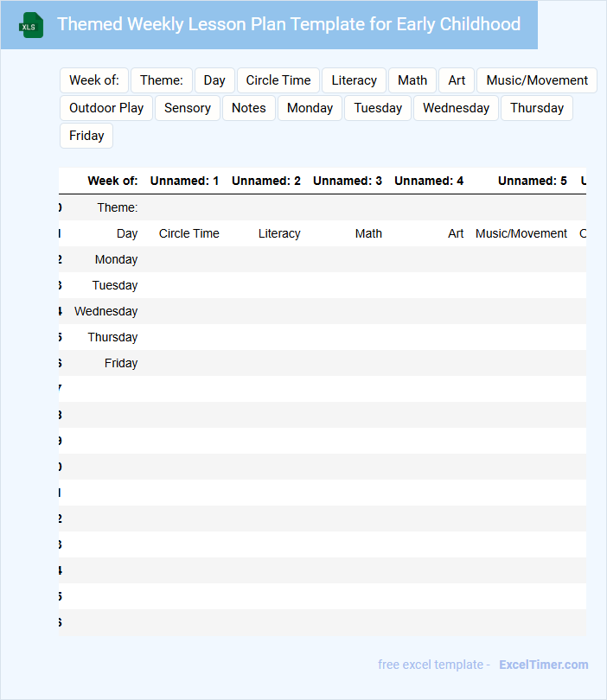Select 'Music/Movement' cell in table row
The image size is (607, 700).
pyautogui.click(x=521, y=233)
